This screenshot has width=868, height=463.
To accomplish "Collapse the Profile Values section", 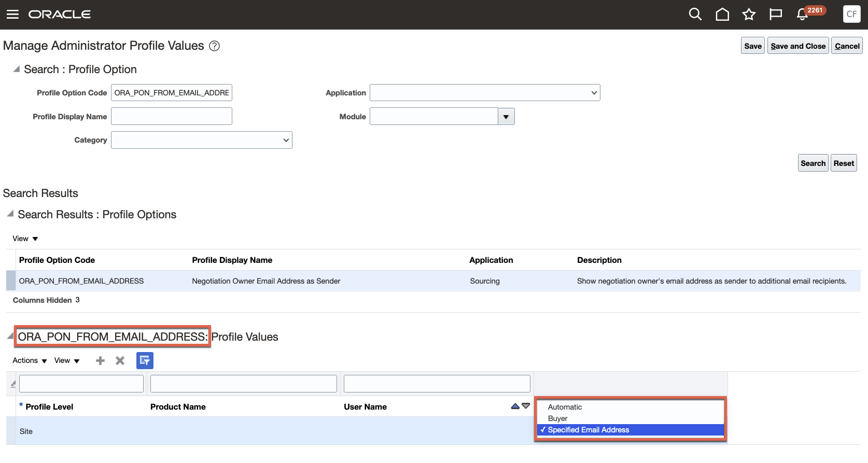I will 10,336.
